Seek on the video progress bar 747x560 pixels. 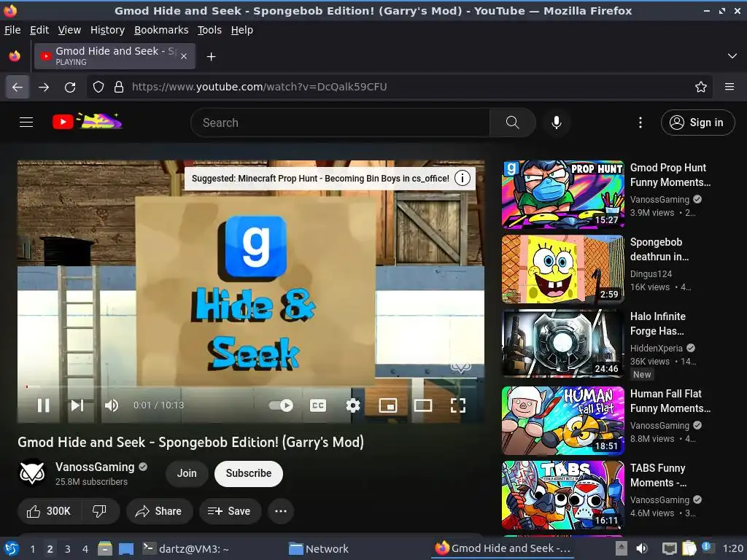click(251, 386)
